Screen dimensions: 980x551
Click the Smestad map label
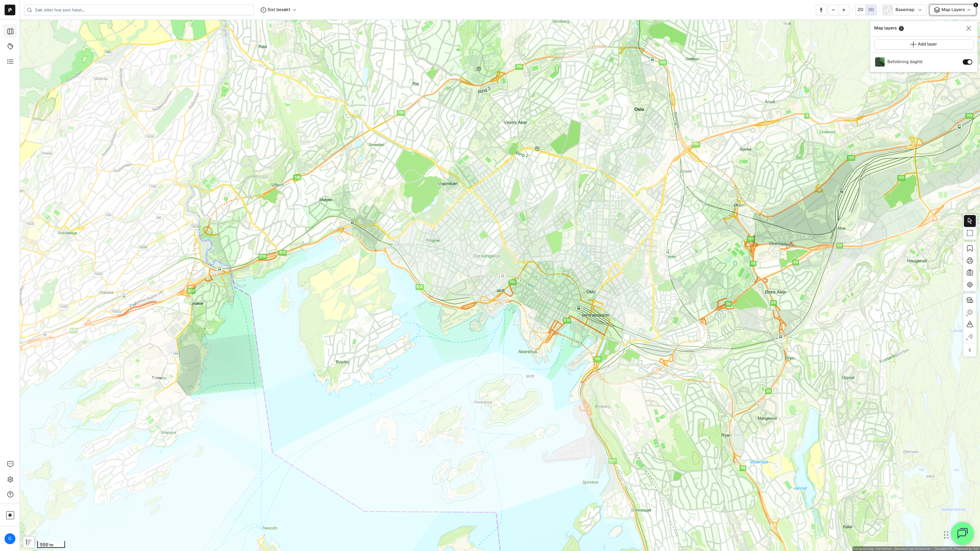point(376,145)
